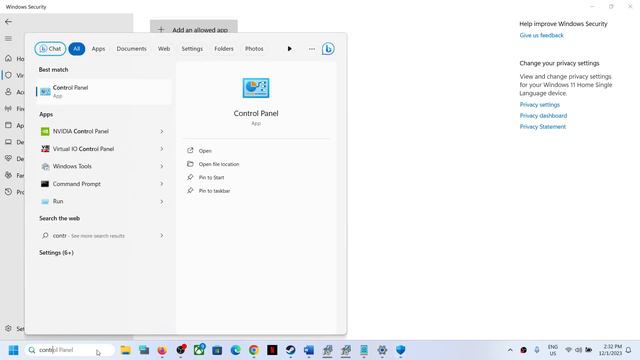Go back in Windows Security window
The image size is (640, 360).
(x=9, y=22)
